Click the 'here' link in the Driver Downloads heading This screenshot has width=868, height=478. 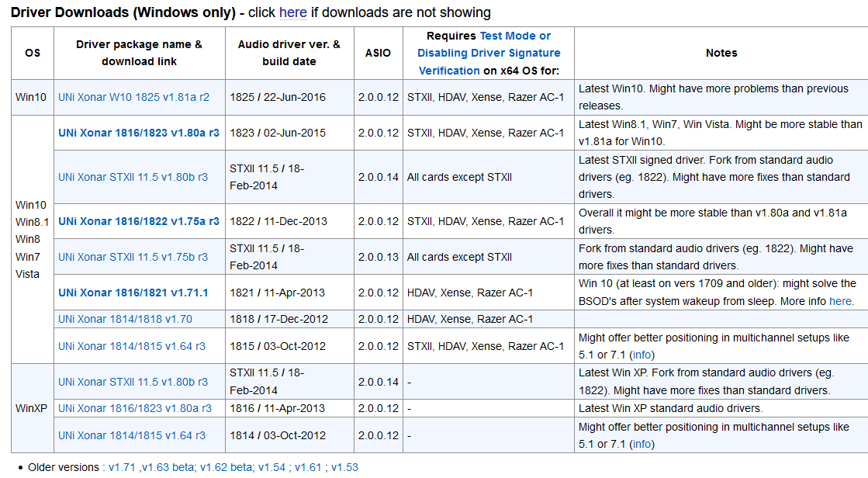coord(293,12)
